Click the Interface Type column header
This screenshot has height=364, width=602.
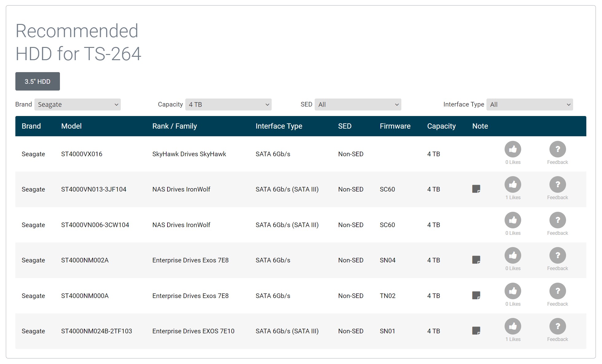[279, 126]
